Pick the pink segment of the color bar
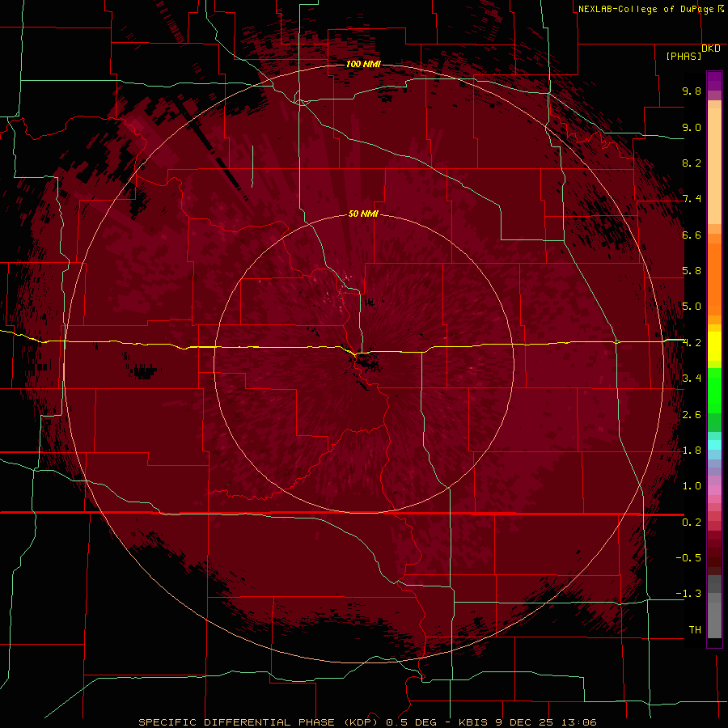728x728 pixels. (714, 490)
